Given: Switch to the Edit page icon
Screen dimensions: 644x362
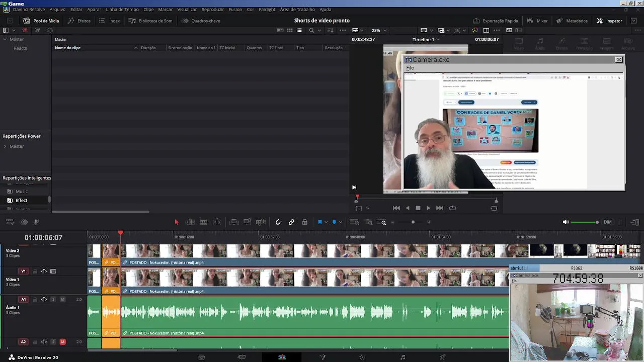Looking at the screenshot, I should (282, 357).
